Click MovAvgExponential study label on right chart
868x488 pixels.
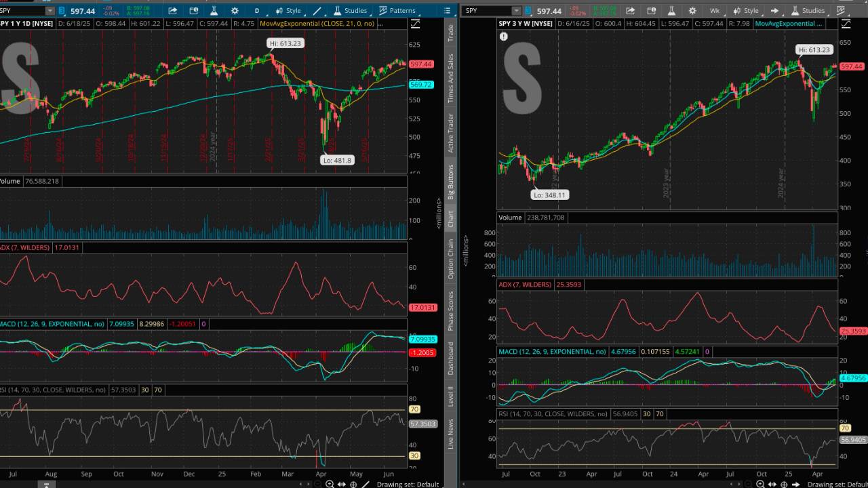pos(789,24)
